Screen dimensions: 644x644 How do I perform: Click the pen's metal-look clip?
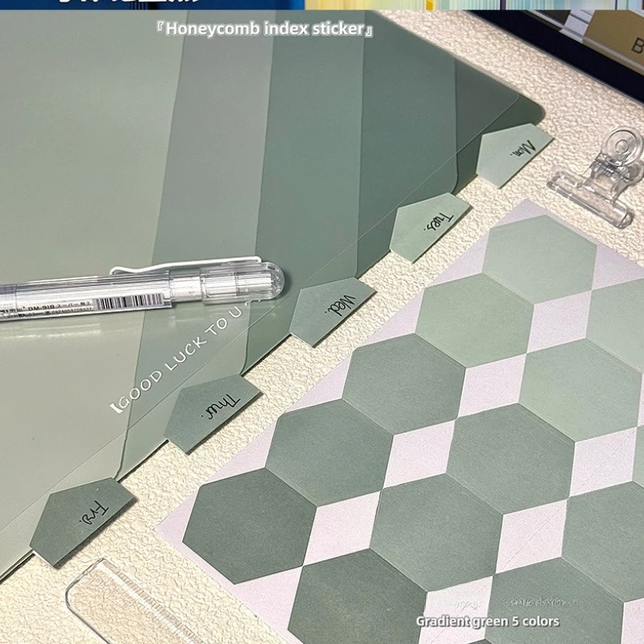click(x=185, y=265)
